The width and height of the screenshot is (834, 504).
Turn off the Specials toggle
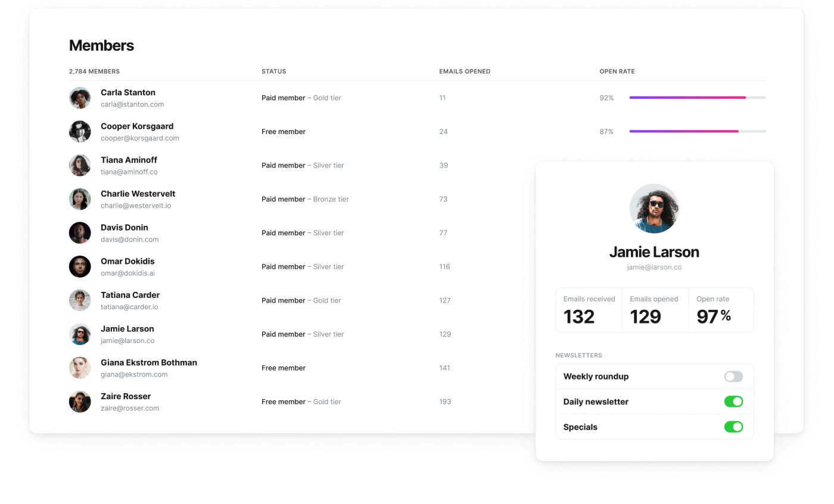point(733,427)
